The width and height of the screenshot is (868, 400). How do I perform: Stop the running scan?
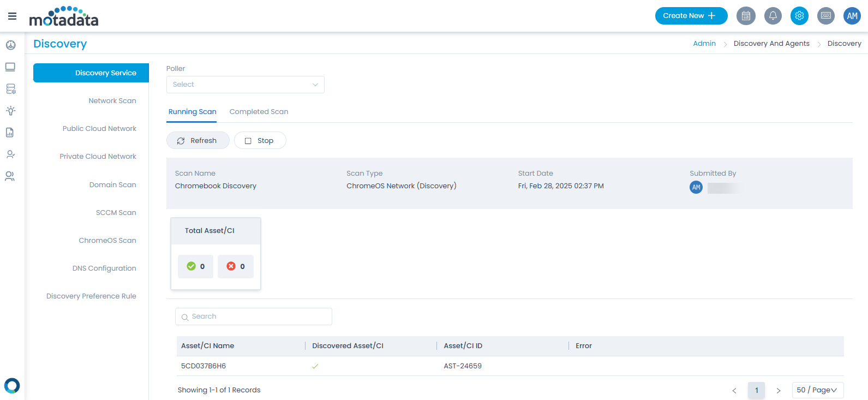tap(260, 141)
